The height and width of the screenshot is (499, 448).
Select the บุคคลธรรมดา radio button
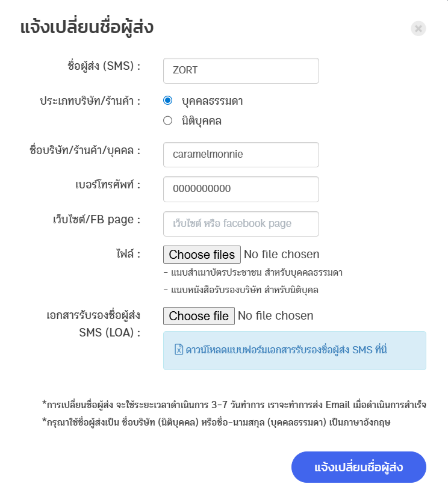click(168, 100)
